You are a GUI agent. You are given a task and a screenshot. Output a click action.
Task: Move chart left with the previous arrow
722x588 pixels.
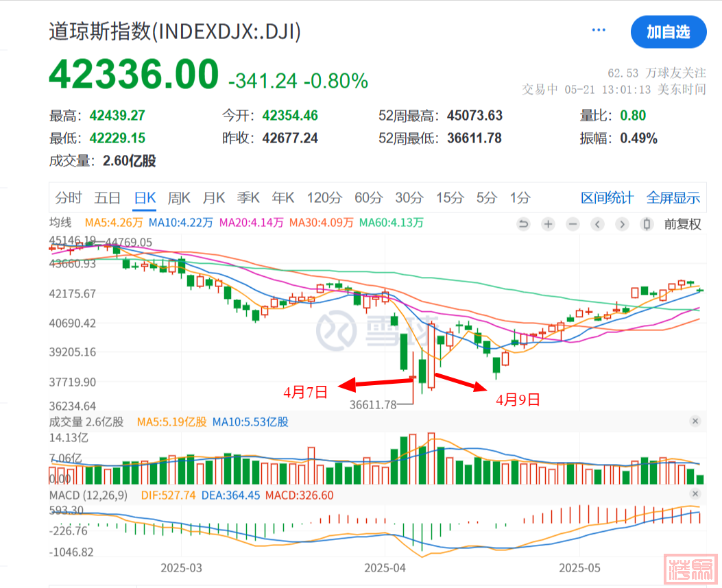(x=598, y=225)
